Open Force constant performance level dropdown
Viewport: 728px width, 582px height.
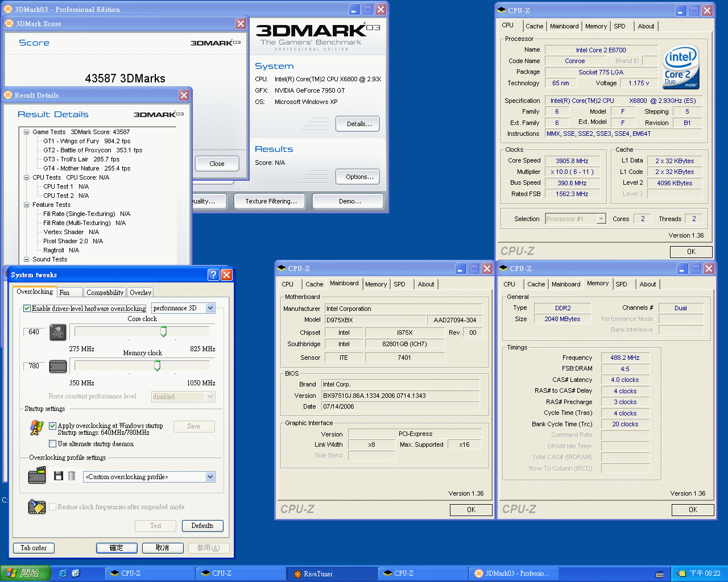pyautogui.click(x=210, y=397)
